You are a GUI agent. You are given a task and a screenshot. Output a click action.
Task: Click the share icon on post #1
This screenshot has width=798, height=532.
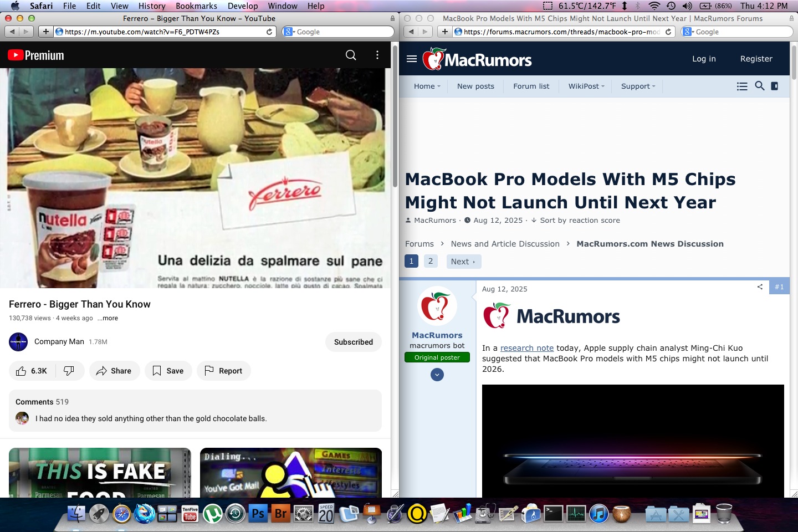click(x=760, y=287)
